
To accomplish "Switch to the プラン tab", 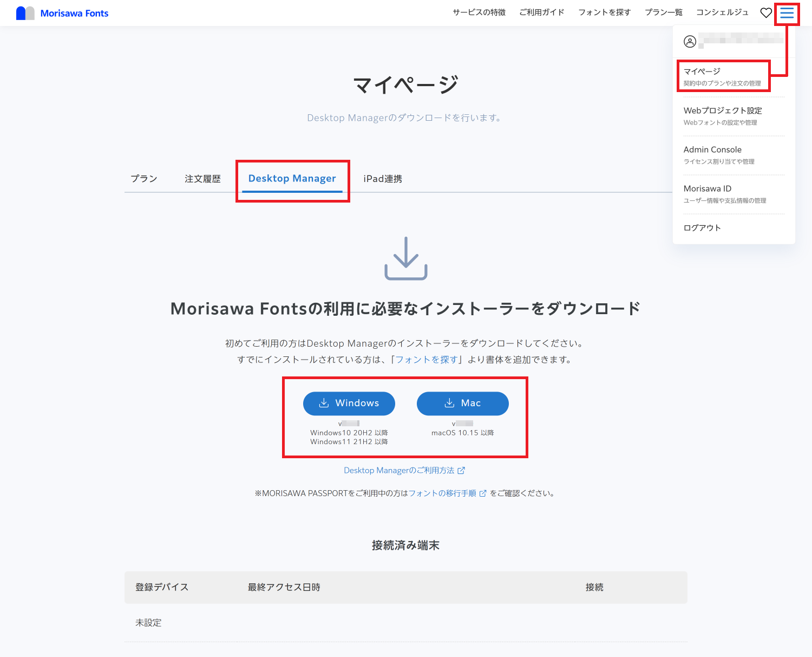I will tap(144, 179).
